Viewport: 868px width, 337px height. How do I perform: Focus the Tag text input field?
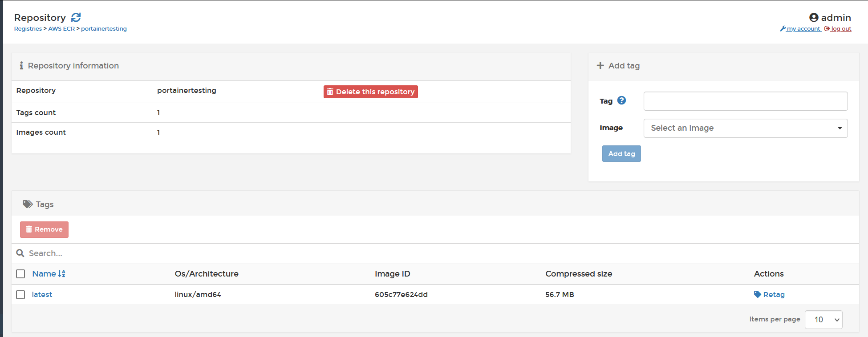click(x=746, y=101)
